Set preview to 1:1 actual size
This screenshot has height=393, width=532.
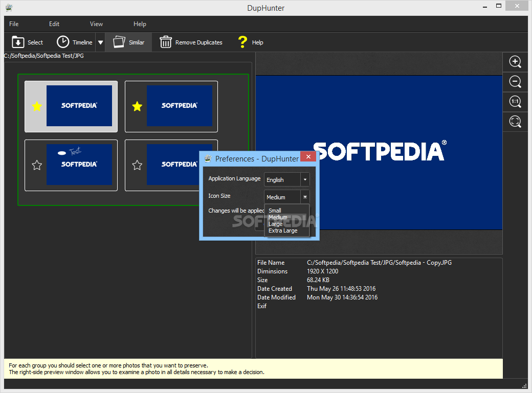[515, 101]
